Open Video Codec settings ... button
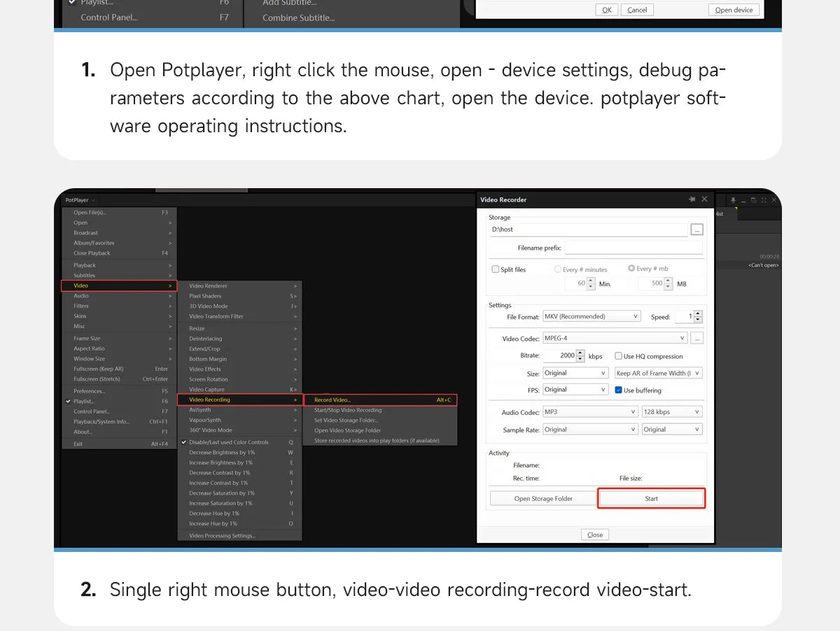The width and height of the screenshot is (840, 631). (x=696, y=338)
